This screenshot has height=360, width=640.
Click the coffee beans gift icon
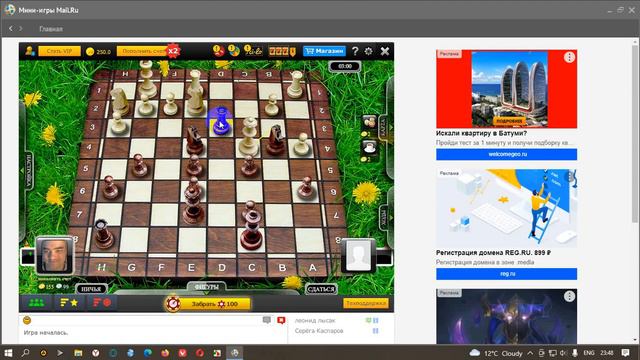(x=369, y=122)
